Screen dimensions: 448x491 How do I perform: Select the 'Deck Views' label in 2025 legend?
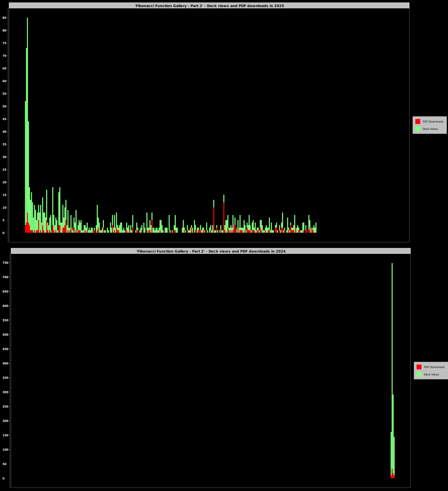pos(430,129)
